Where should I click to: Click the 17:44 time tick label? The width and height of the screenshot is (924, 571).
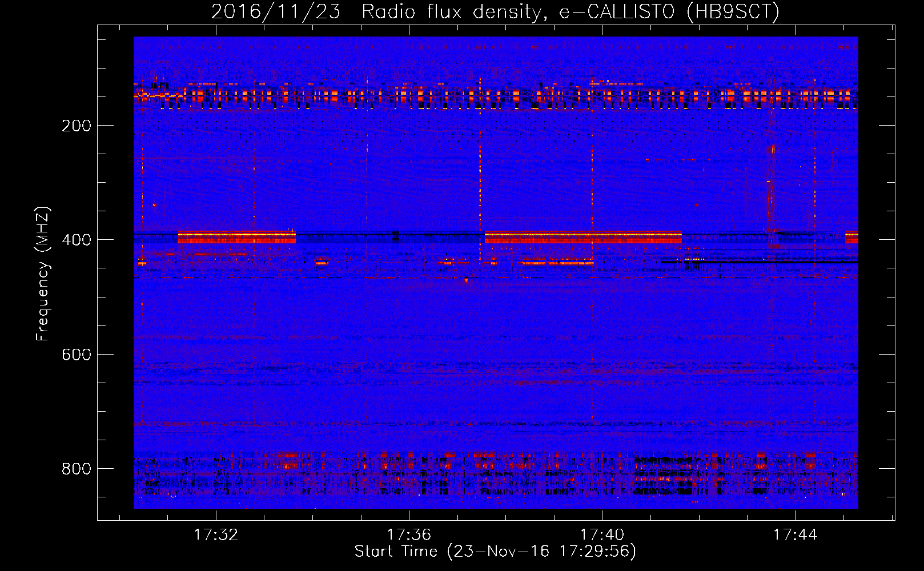pos(796,535)
